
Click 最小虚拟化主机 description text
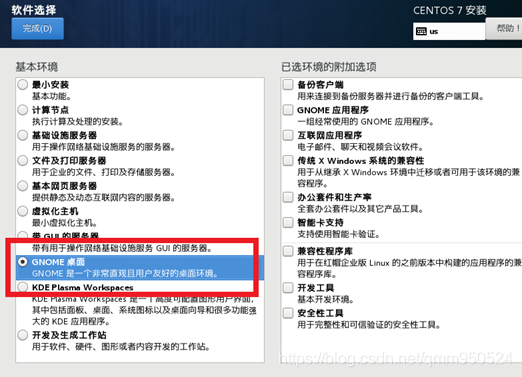pos(65,223)
